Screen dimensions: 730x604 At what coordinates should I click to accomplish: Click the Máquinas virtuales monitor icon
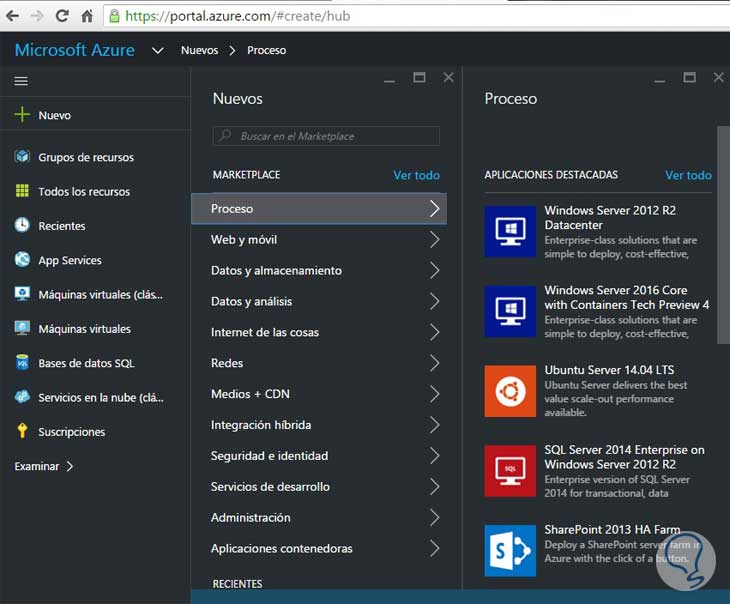22,328
